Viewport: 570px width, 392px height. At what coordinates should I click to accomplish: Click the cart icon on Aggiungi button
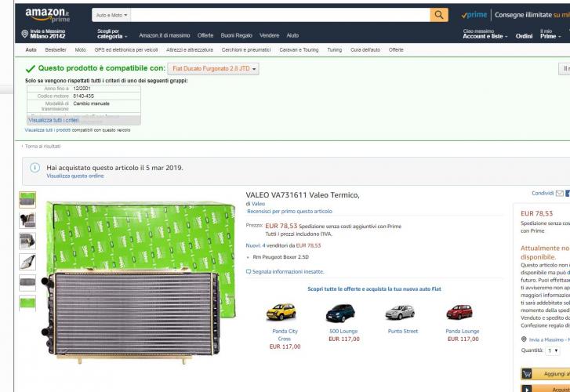[527, 373]
